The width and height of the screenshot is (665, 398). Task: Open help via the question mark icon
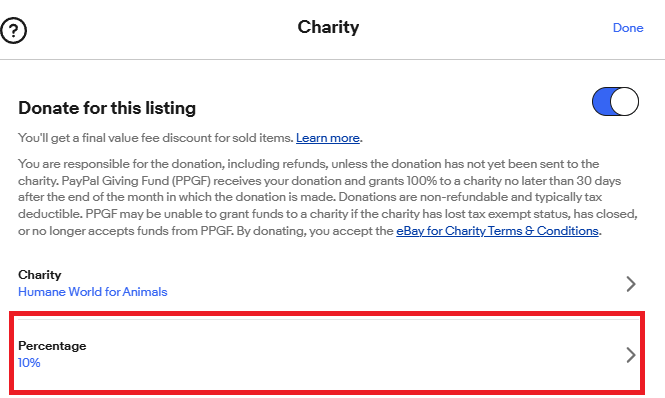coord(13,30)
